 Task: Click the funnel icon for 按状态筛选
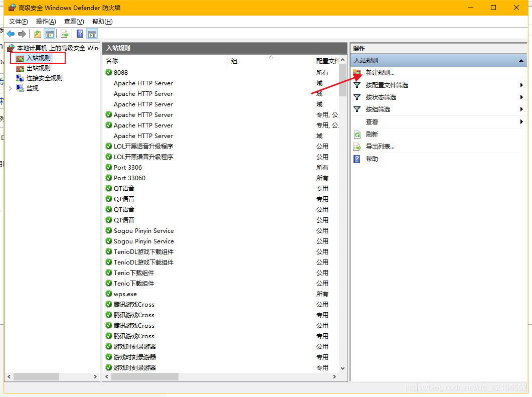[357, 97]
